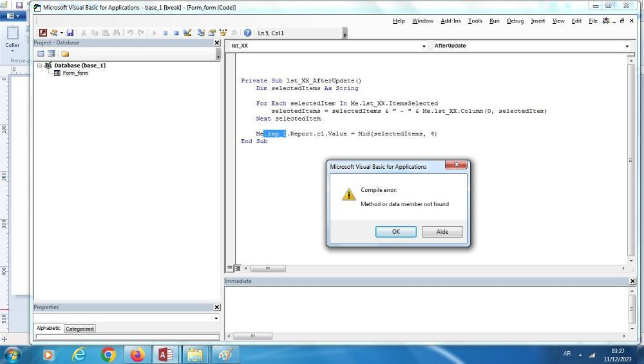Select Form_form in project tree
Viewport: 644px width, 364px height.
click(x=75, y=73)
